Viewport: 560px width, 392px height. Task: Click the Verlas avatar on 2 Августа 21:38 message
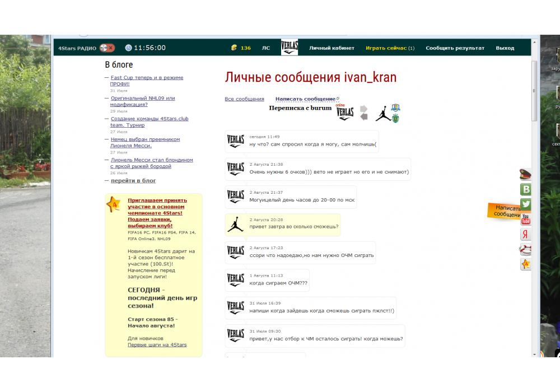pos(236,169)
